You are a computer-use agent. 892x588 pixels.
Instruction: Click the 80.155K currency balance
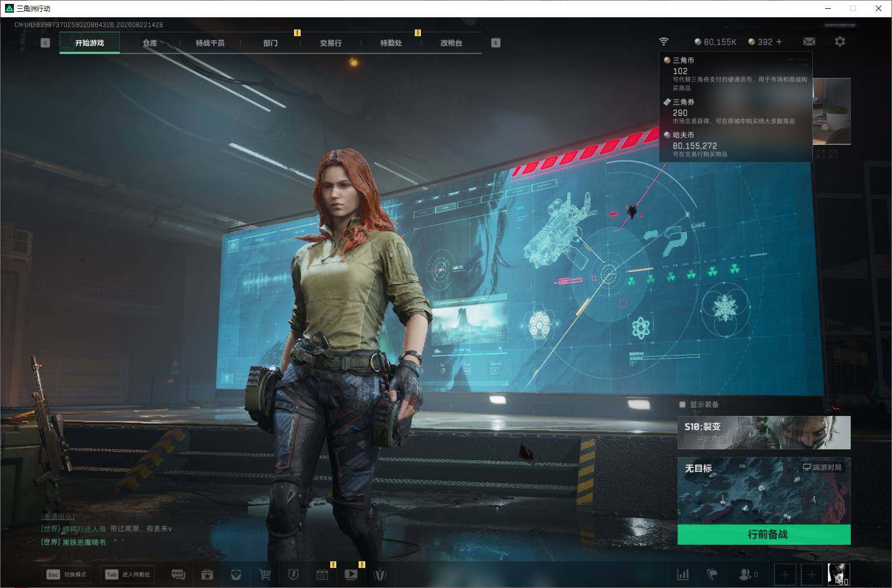(715, 42)
